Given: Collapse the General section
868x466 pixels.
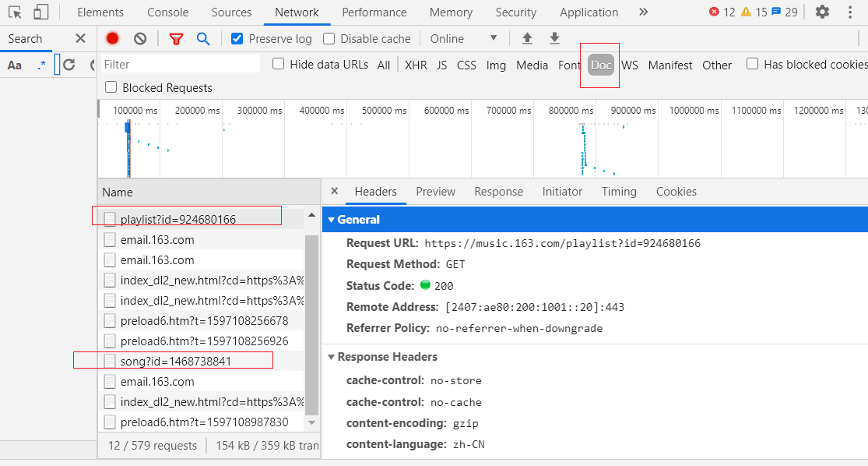Looking at the screenshot, I should pyautogui.click(x=331, y=220).
